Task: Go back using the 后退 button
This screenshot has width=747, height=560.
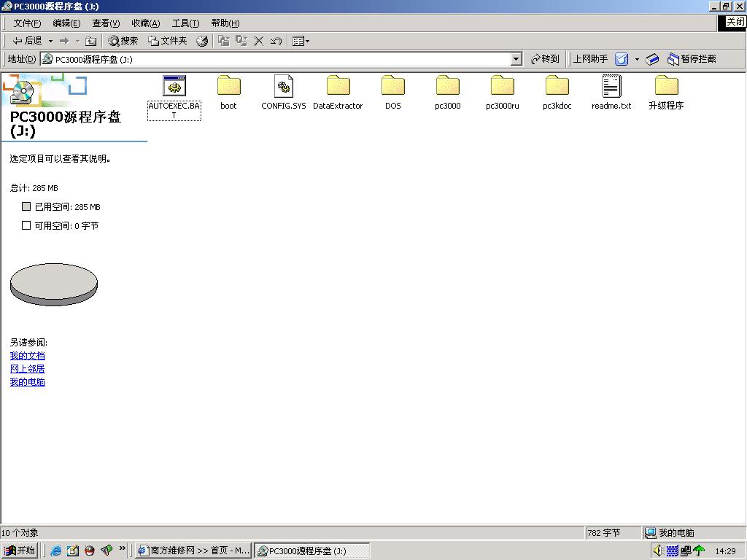Action: 27,41
